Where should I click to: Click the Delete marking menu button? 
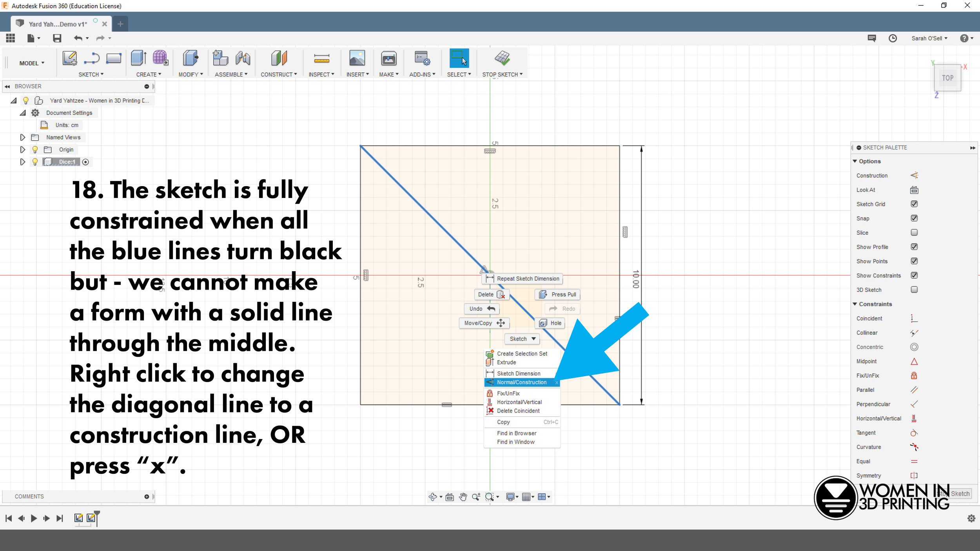pos(492,295)
